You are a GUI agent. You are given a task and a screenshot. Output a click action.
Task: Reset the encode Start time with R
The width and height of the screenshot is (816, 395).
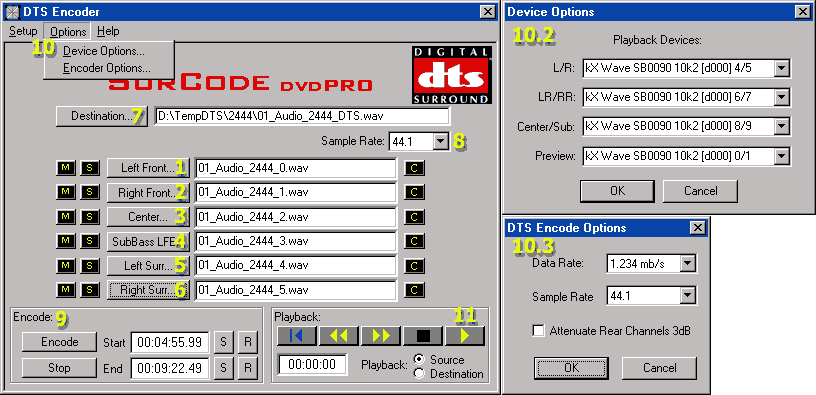(248, 342)
